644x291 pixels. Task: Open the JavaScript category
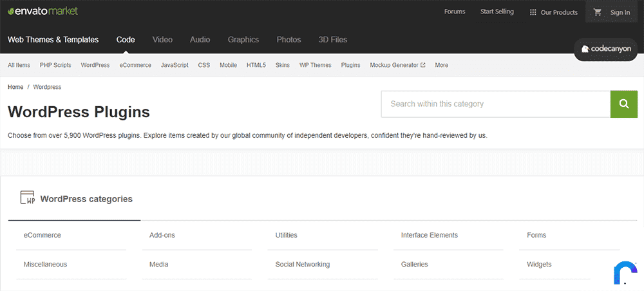[175, 65]
